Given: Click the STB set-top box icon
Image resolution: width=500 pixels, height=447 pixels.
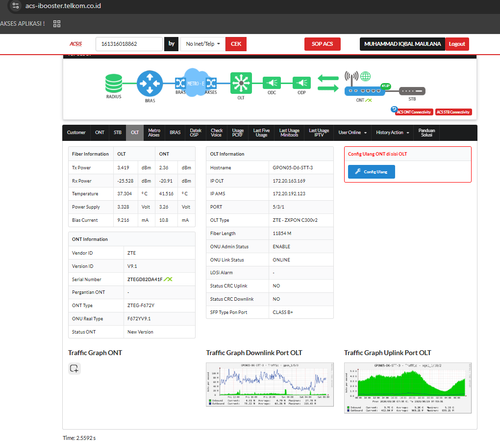Looking at the screenshot, I should 412,91.
